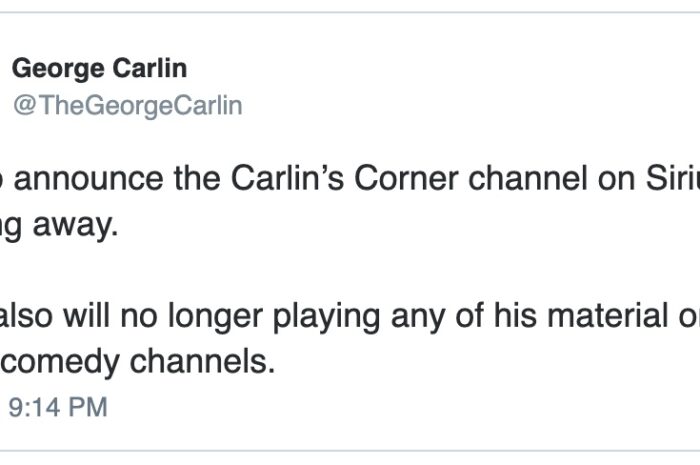Click the word "channels." ending the tweet
700x465 pixels.
[202, 361]
